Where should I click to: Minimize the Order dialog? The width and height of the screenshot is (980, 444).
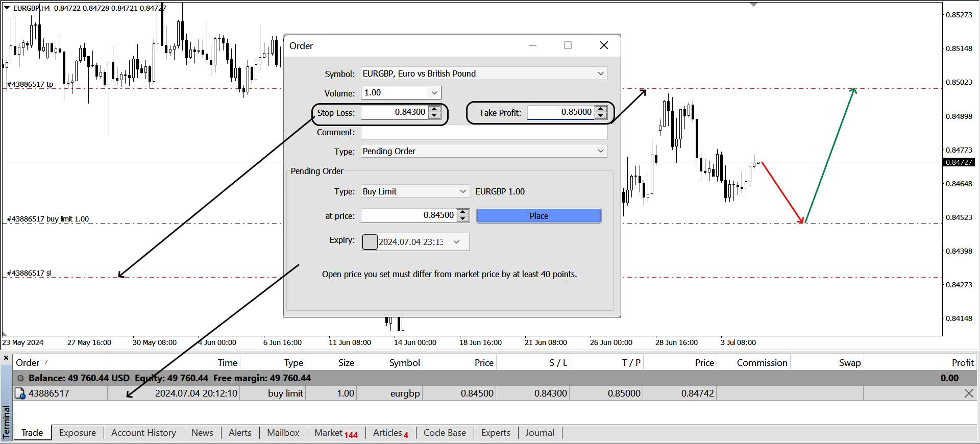(533, 45)
